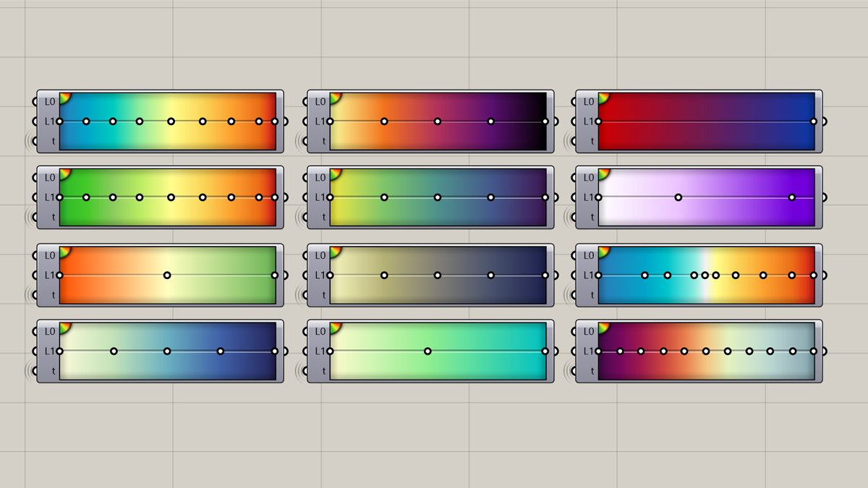Click L0 input on the green-yellow-orange gradient
This screenshot has width=868, height=488.
50,177
